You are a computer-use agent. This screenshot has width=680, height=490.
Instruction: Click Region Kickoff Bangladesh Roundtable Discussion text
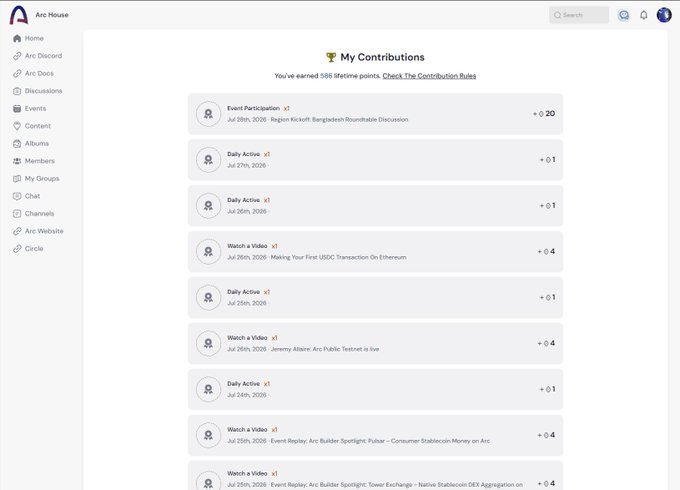pyautogui.click(x=339, y=120)
